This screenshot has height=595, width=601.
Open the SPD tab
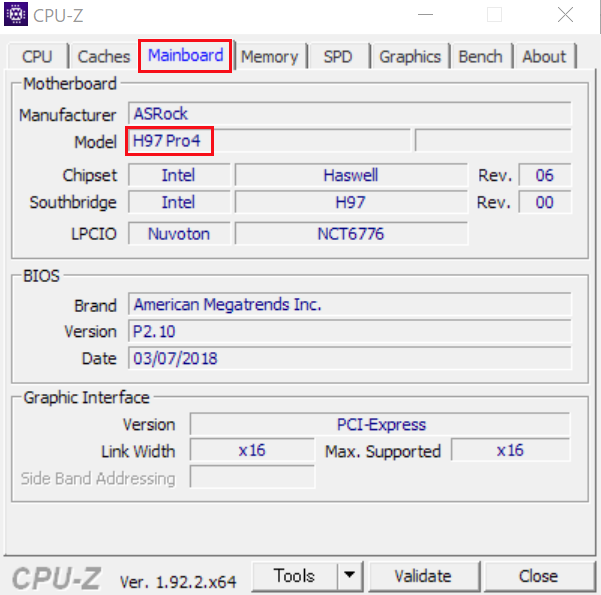338,56
